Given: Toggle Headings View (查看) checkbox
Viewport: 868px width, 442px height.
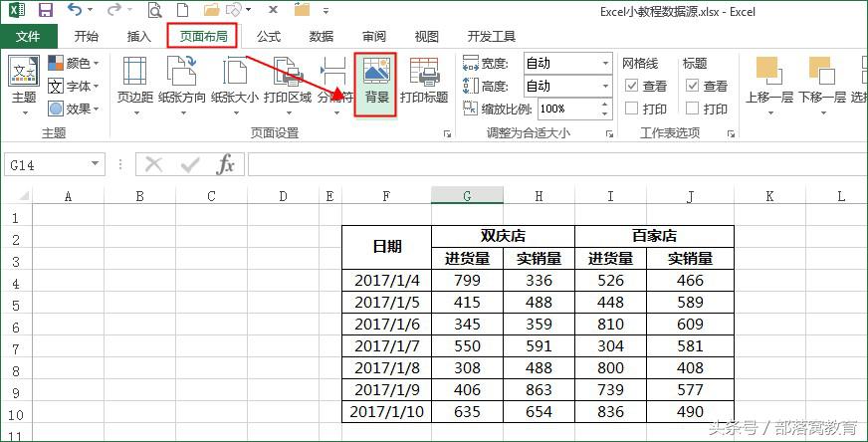Looking at the screenshot, I should (692, 86).
